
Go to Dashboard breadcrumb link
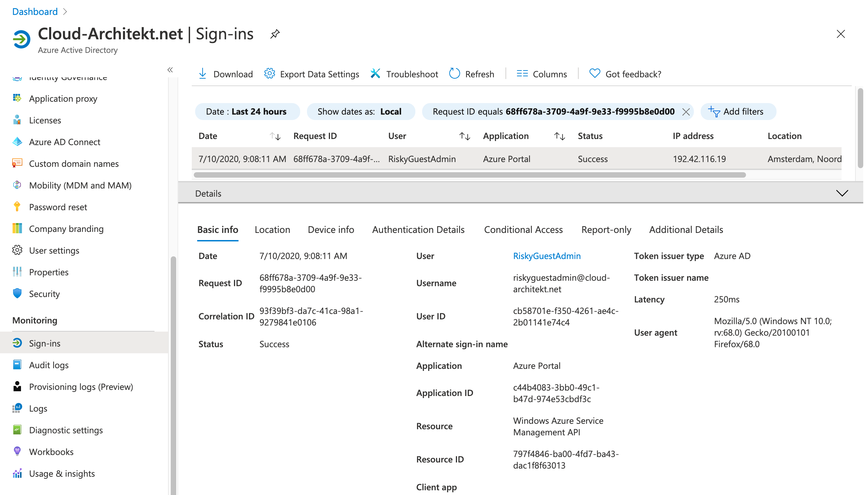(35, 12)
